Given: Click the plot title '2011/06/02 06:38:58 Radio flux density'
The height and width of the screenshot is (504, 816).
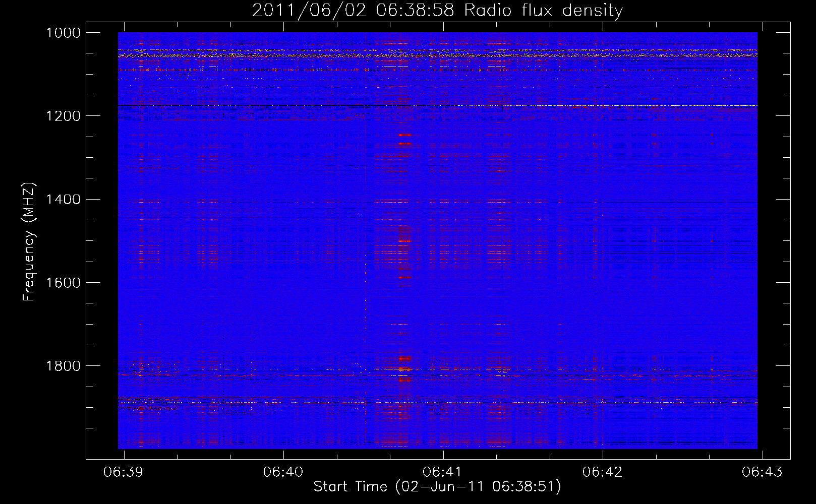Looking at the screenshot, I should (x=437, y=11).
